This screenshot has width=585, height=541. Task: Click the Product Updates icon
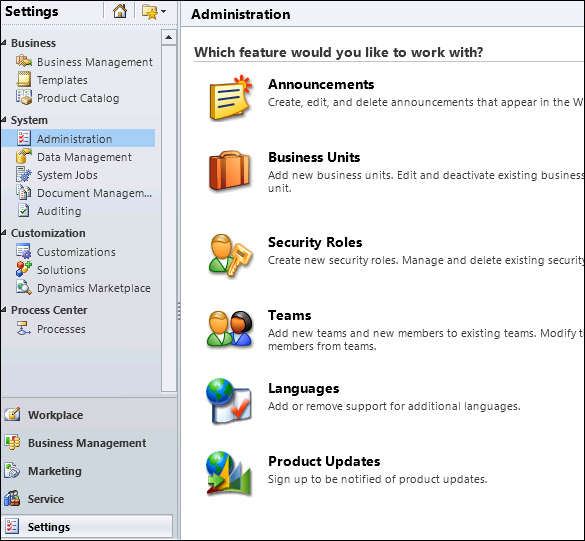pyautogui.click(x=229, y=474)
